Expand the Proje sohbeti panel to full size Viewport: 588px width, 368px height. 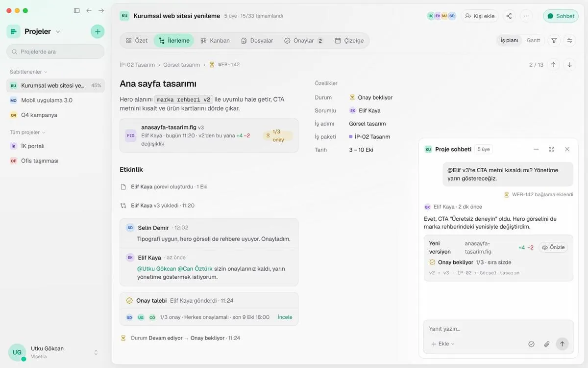click(552, 149)
